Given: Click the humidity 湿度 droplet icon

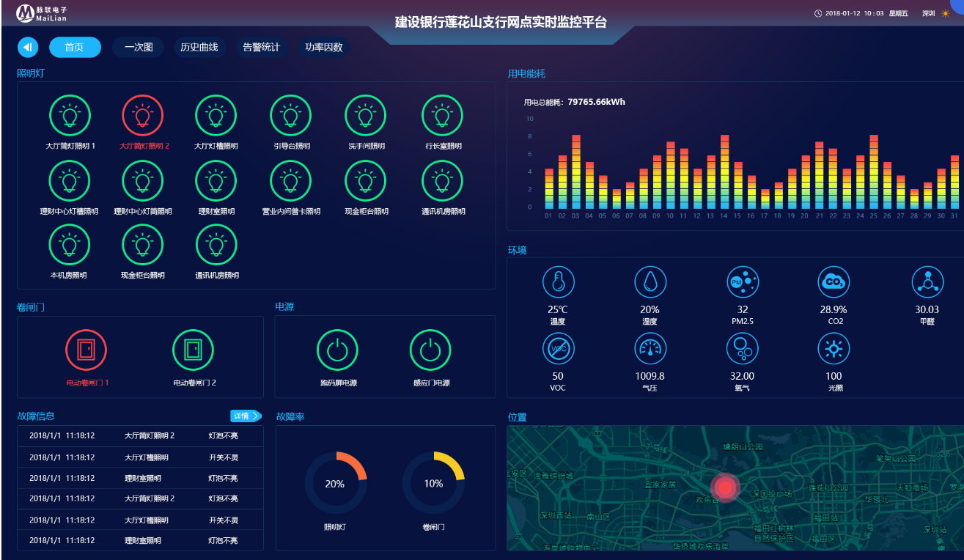Looking at the screenshot, I should click(650, 282).
